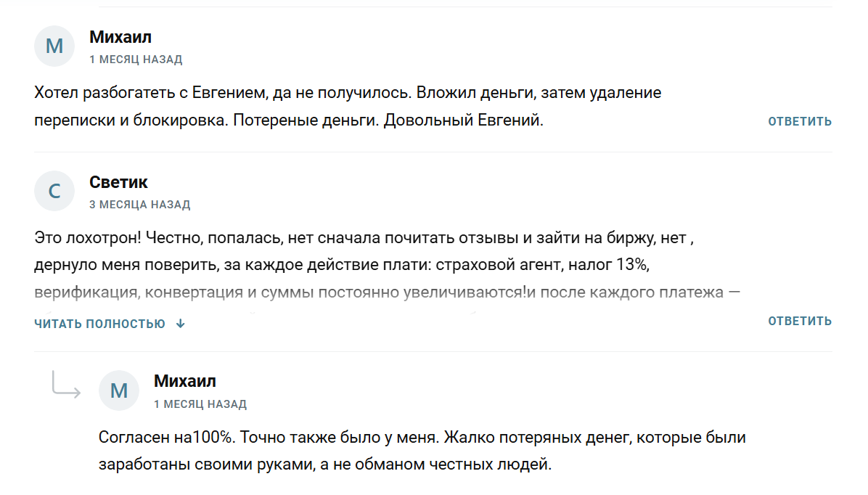Click the nested reply's "1 месяц назад" timestamp
Screen dimensions: 868x495
click(x=200, y=404)
